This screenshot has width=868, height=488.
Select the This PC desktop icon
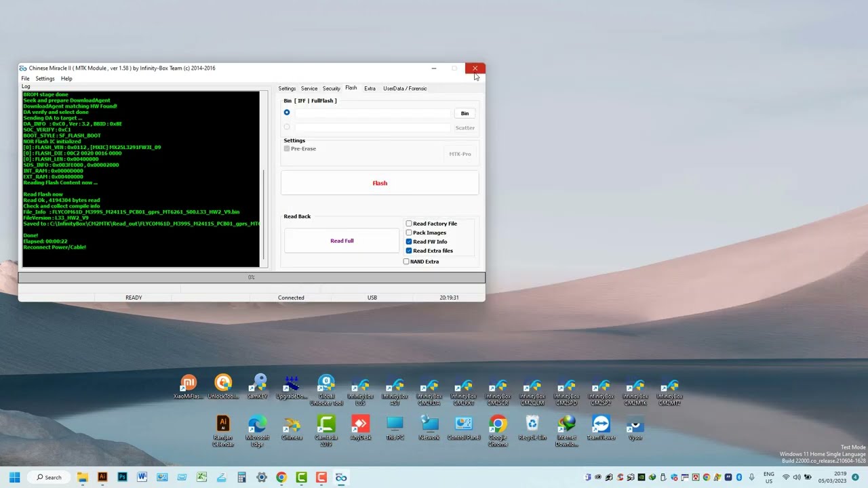[x=395, y=428]
